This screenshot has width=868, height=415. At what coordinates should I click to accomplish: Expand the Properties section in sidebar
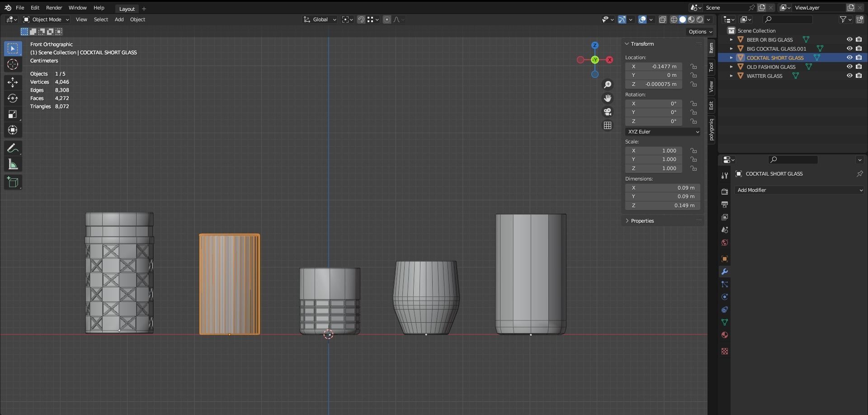click(642, 221)
